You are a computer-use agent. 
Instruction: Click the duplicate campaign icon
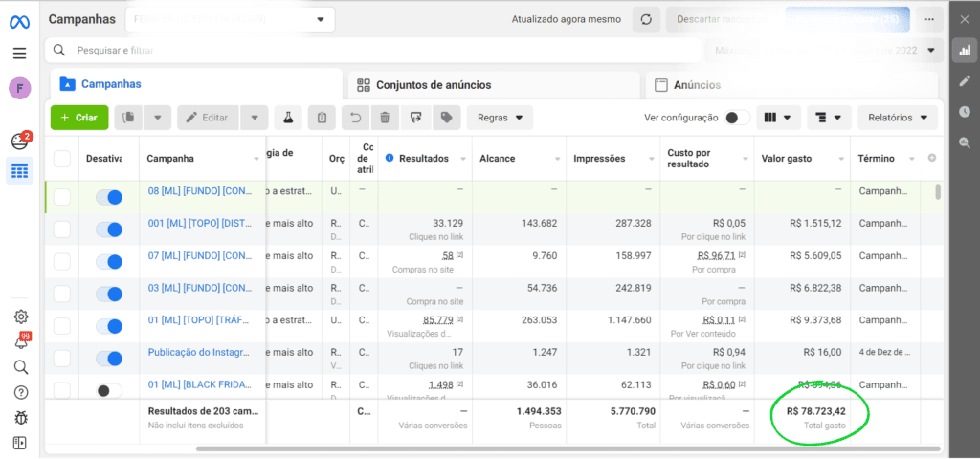point(129,118)
